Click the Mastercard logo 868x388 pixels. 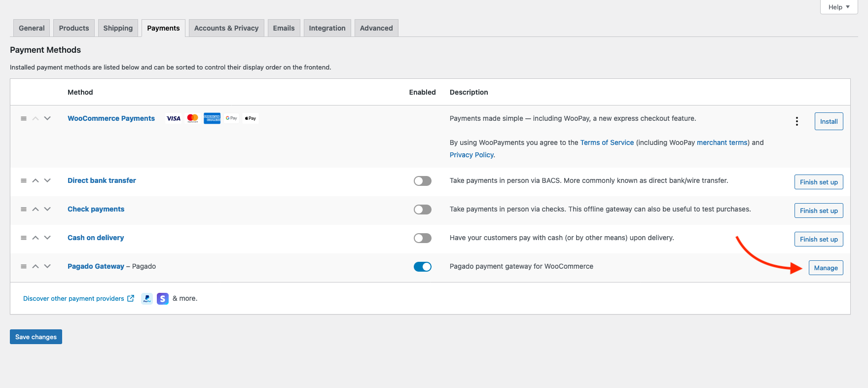(193, 118)
